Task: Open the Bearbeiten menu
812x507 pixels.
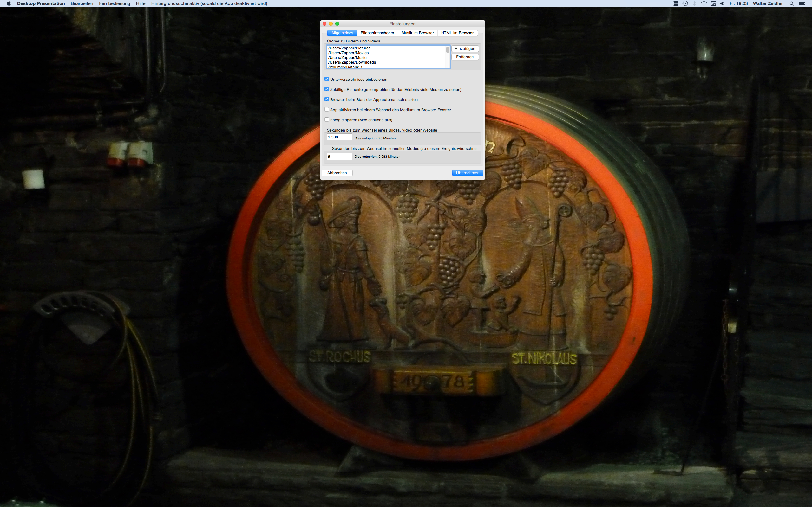Action: click(82, 3)
